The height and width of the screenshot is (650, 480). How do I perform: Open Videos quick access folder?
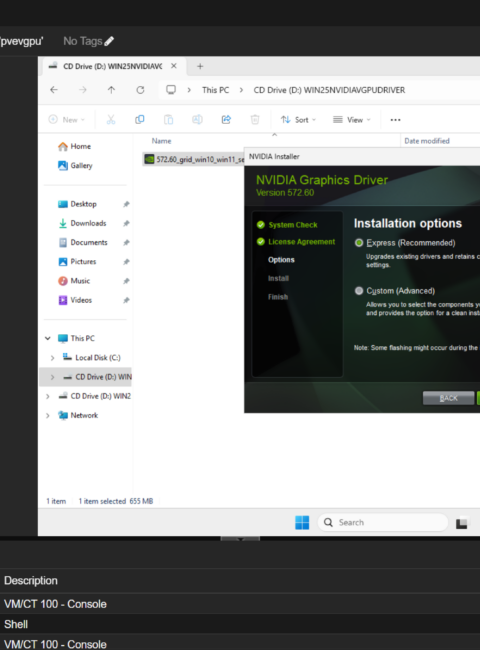point(75,300)
